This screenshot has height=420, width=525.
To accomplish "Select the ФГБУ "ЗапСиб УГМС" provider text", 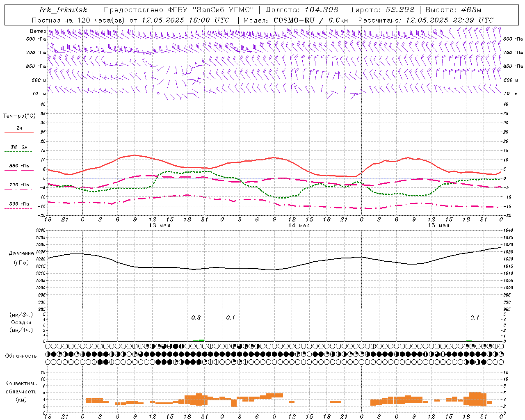I will (211, 10).
